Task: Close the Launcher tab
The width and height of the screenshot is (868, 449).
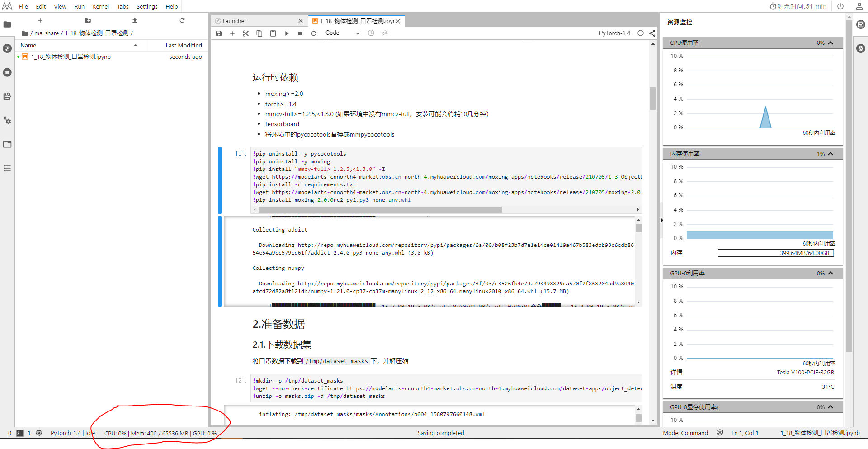Action: coord(301,21)
